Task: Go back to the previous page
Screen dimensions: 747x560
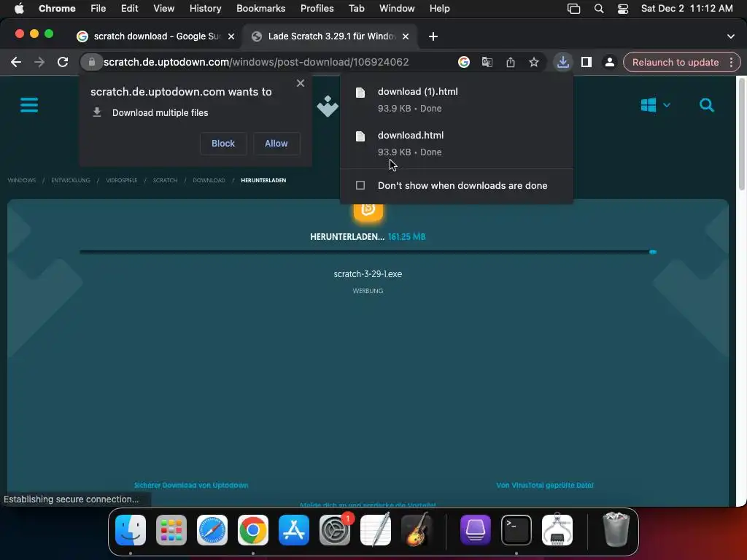Action: (x=16, y=63)
